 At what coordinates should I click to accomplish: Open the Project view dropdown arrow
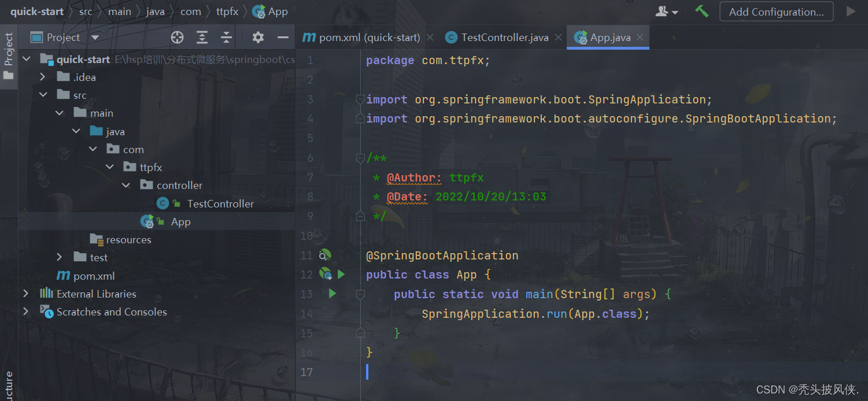coord(95,38)
